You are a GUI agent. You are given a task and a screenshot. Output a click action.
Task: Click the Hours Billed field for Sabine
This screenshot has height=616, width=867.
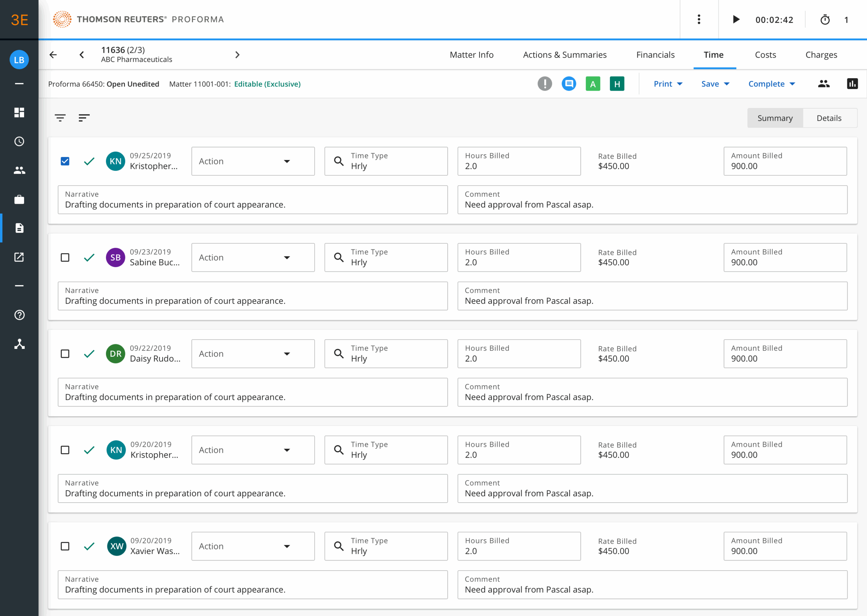pyautogui.click(x=518, y=258)
